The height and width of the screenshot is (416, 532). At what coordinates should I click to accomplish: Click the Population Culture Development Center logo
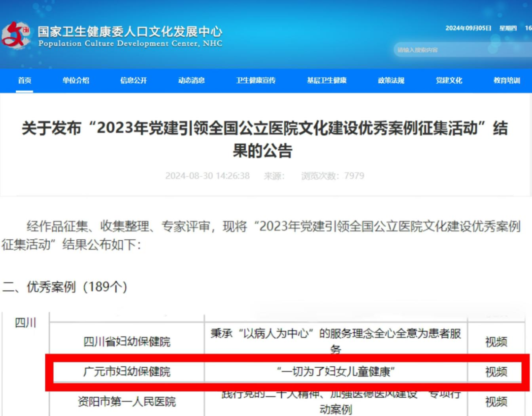[x=16, y=34]
